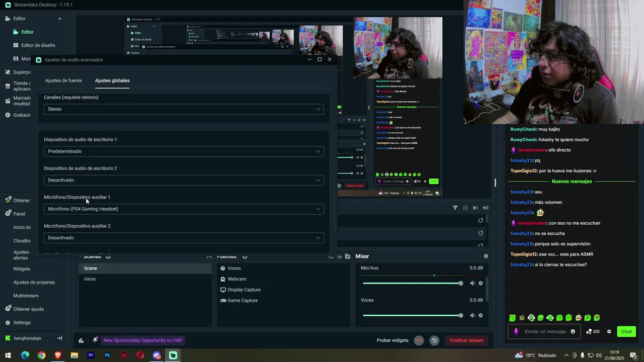Open Windows notification center icon
Viewport: 644px width, 362px height.
[633, 355]
